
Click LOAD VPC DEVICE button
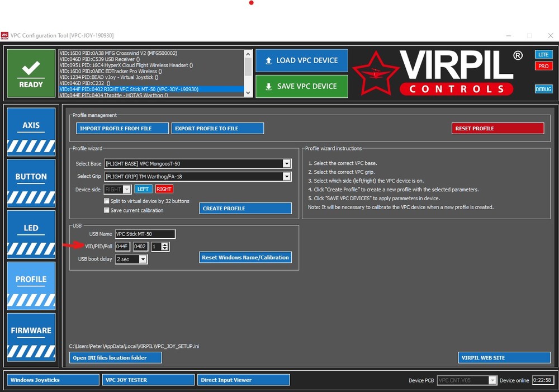302,60
